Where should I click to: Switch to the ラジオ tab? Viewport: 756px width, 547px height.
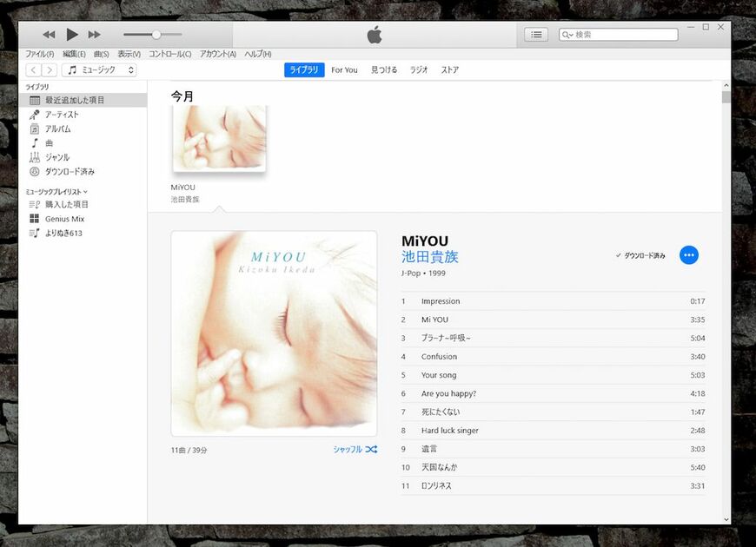419,69
